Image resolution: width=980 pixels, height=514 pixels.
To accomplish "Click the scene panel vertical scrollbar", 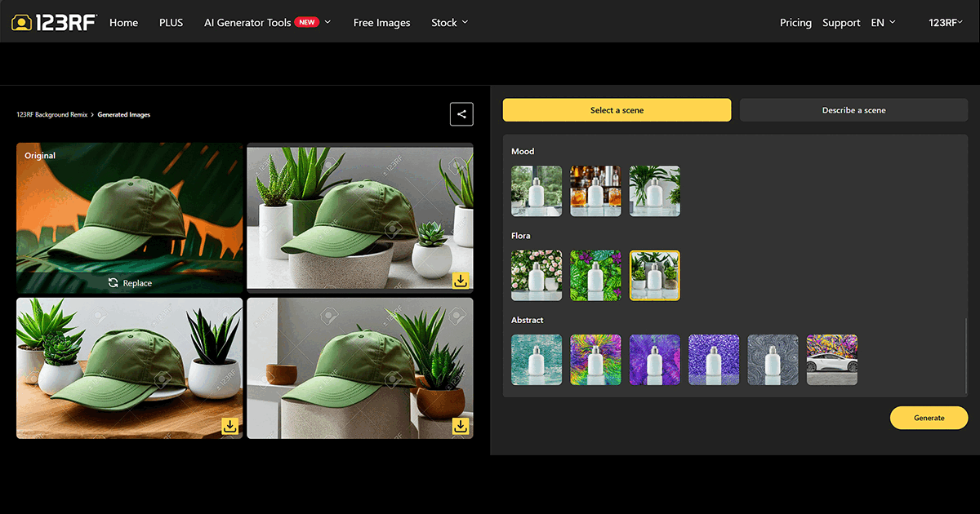I will [965, 355].
